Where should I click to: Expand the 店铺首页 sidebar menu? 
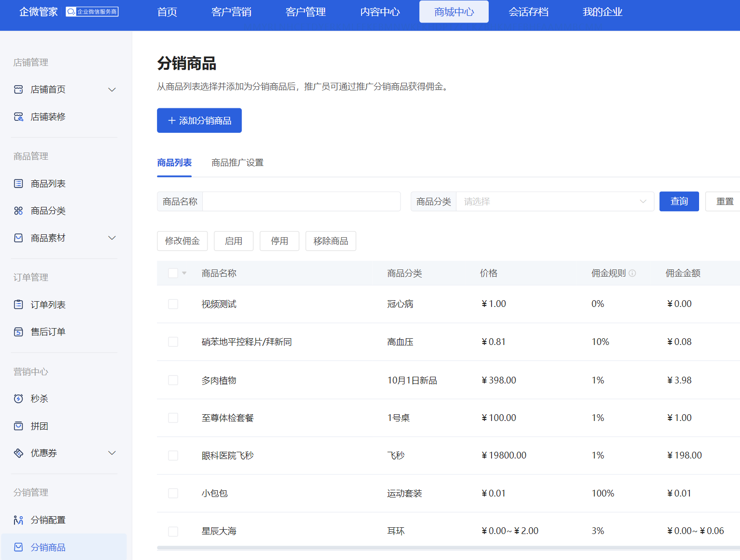pos(112,90)
